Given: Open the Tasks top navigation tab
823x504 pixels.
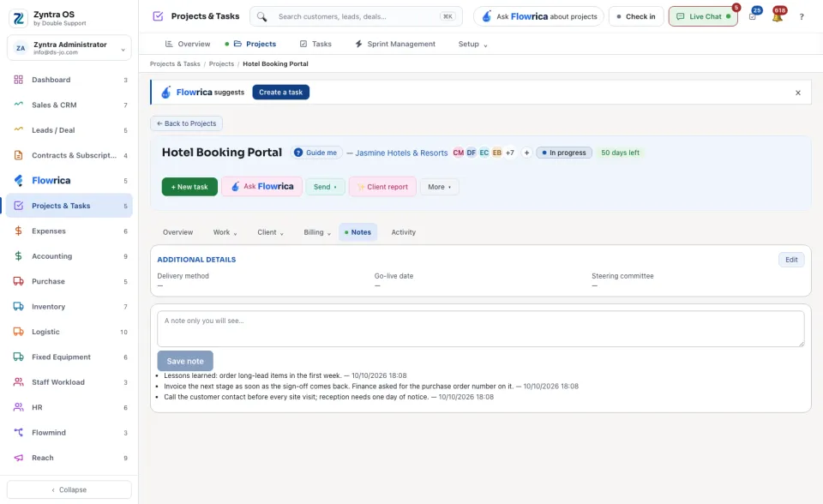Looking at the screenshot, I should coord(315,44).
